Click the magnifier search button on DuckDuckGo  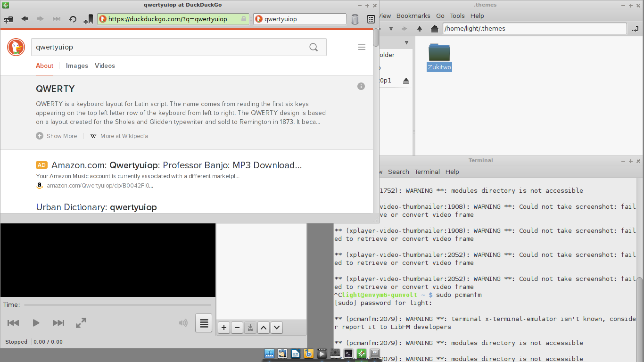[x=314, y=47]
